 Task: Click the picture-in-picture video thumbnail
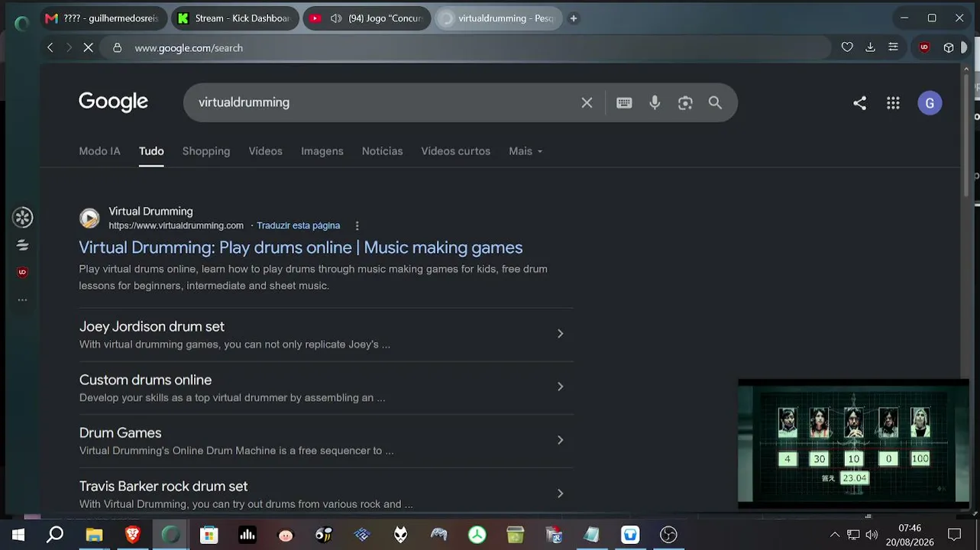(853, 443)
